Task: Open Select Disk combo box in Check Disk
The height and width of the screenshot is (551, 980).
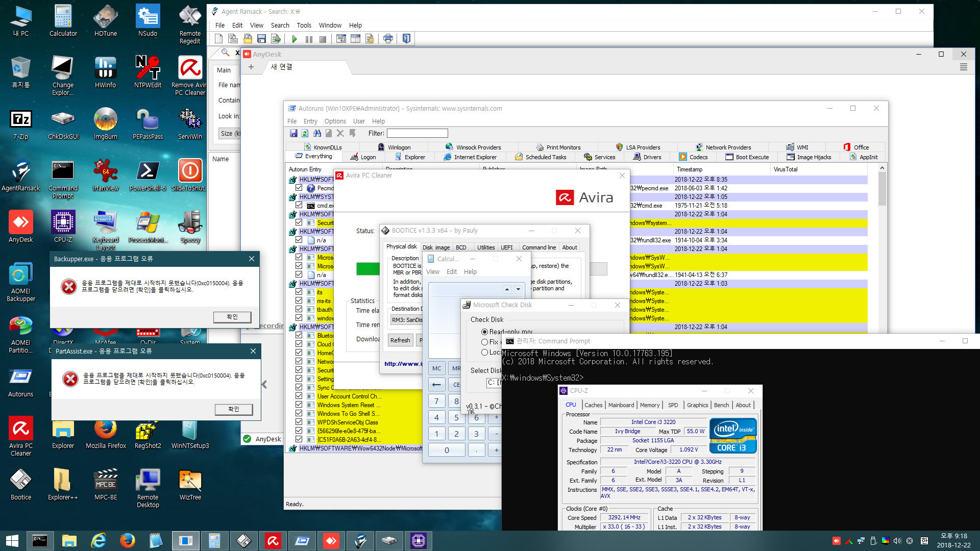Action: coord(494,383)
